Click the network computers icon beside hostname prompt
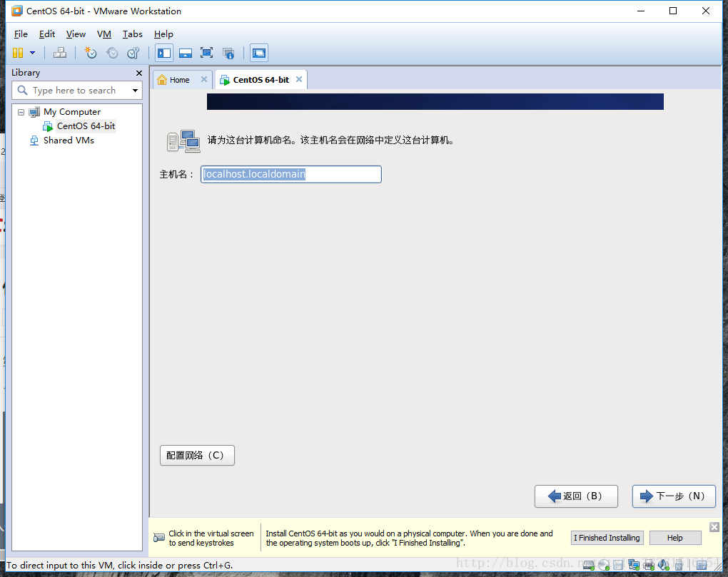This screenshot has width=728, height=577. point(183,141)
